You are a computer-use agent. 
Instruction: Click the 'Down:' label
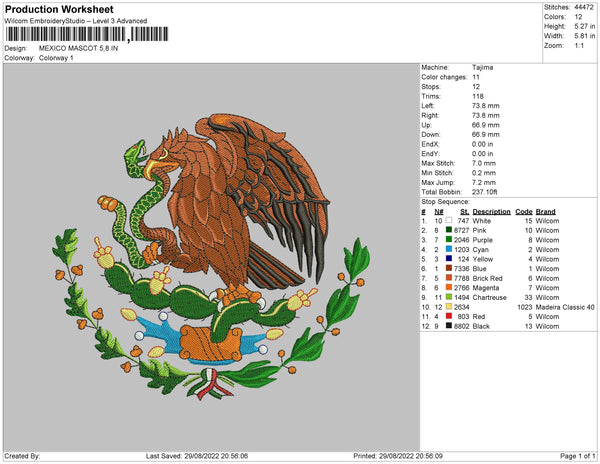431,135
